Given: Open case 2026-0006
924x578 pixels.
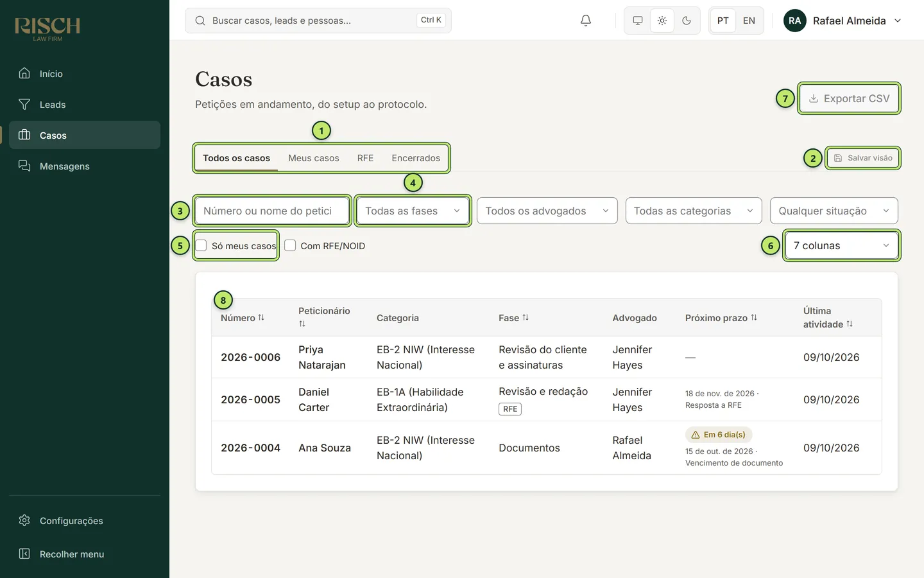Looking at the screenshot, I should point(250,357).
